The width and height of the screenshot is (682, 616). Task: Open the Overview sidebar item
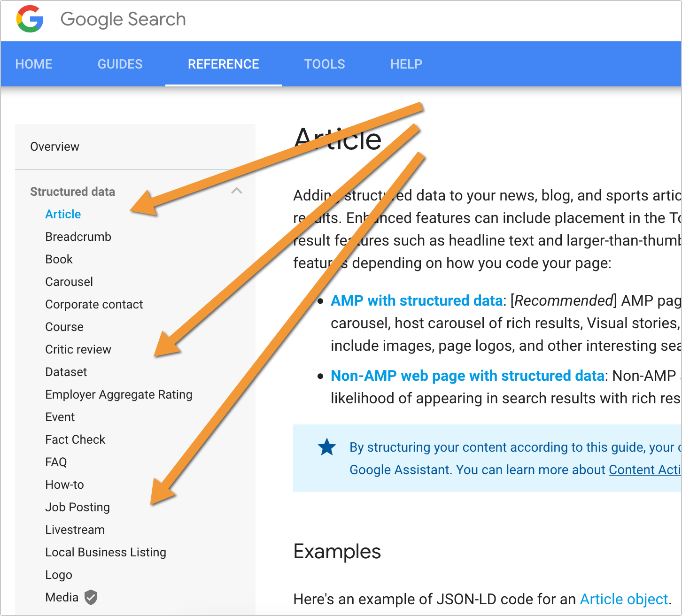point(54,146)
